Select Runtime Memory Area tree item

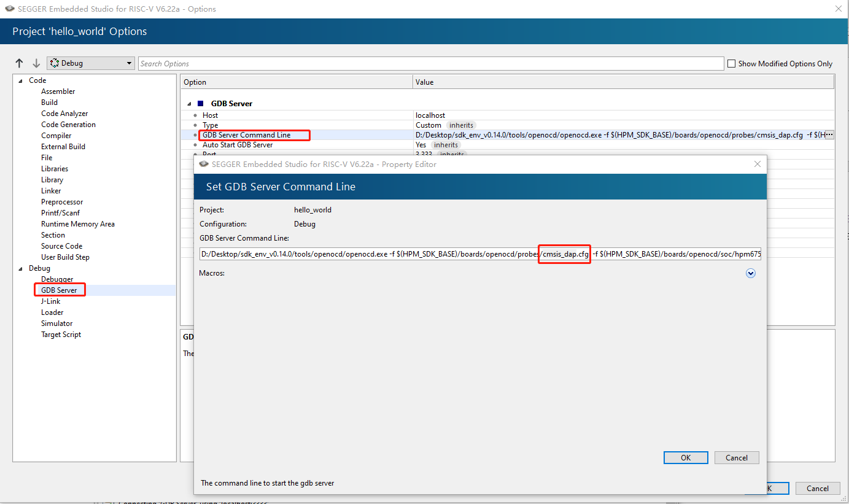coord(78,224)
